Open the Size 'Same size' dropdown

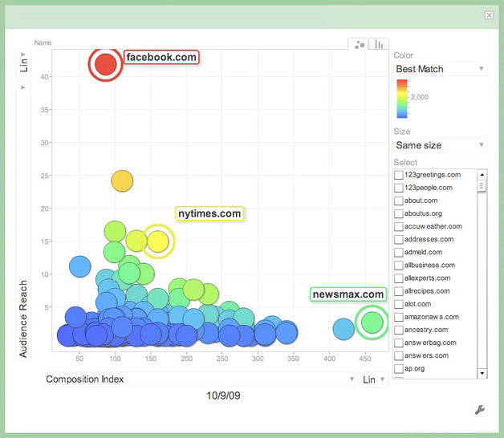(440, 145)
